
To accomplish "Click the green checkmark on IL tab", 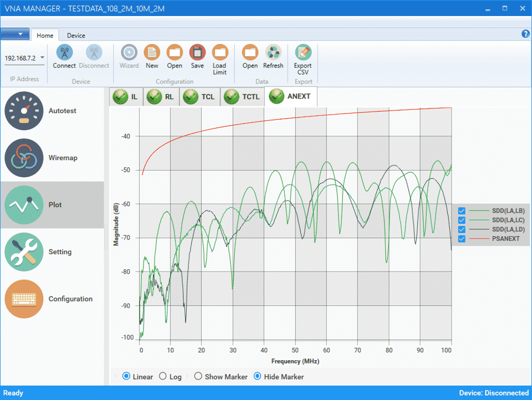I will [120, 97].
